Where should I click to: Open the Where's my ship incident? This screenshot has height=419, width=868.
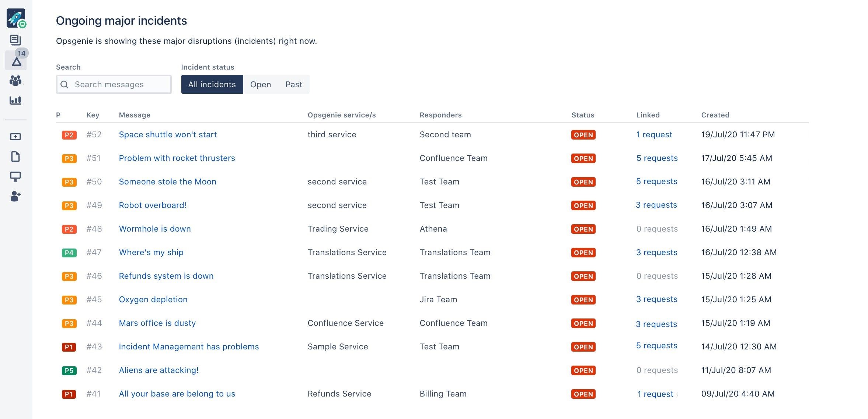(x=151, y=252)
